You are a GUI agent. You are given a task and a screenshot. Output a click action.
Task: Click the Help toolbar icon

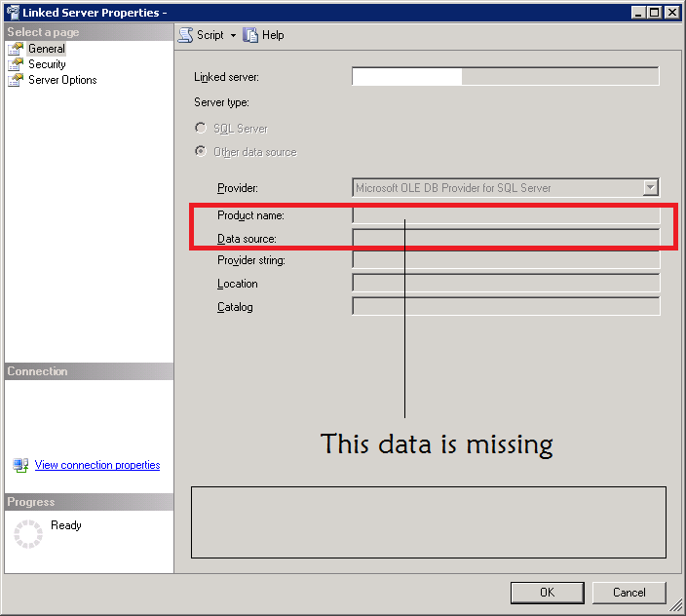(x=251, y=35)
